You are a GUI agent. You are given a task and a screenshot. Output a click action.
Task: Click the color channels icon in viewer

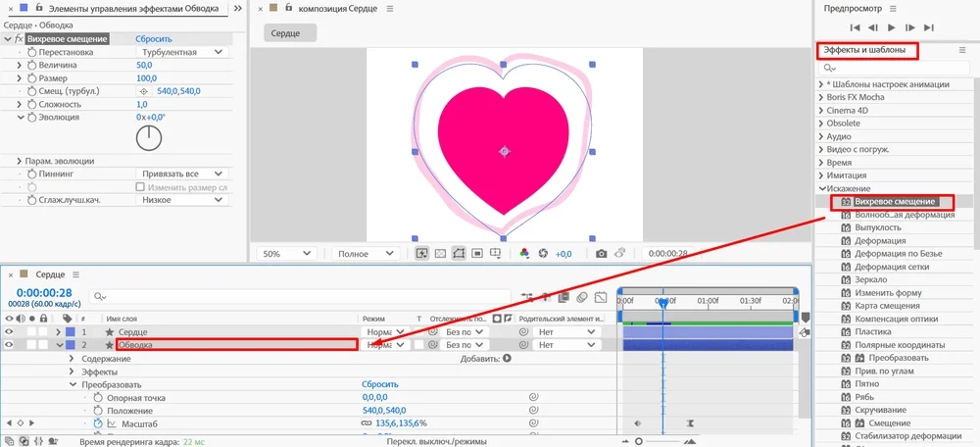point(524,254)
